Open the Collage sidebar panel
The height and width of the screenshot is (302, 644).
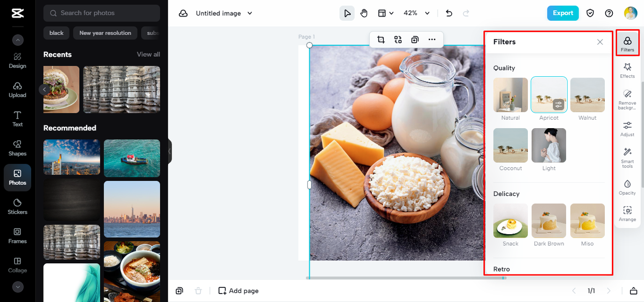click(x=18, y=264)
